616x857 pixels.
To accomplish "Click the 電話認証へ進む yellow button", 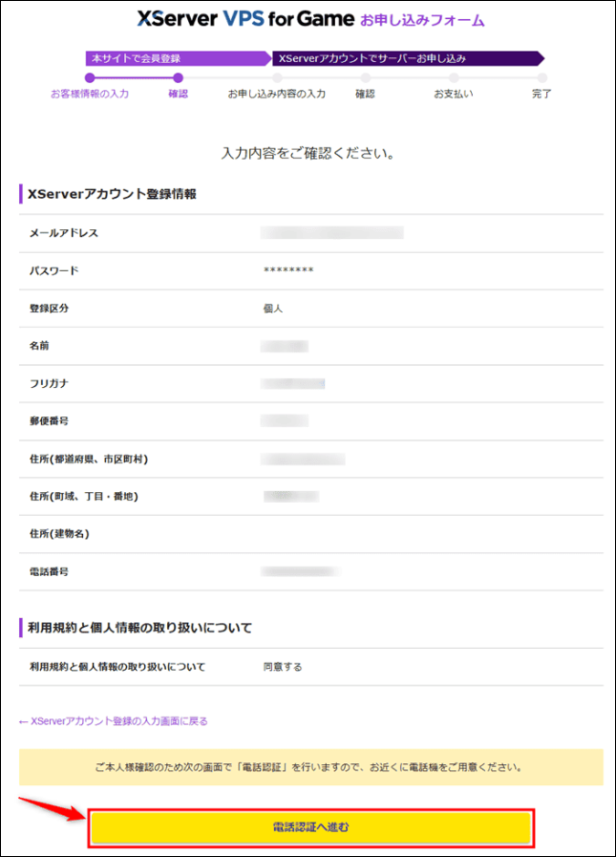I will [310, 827].
